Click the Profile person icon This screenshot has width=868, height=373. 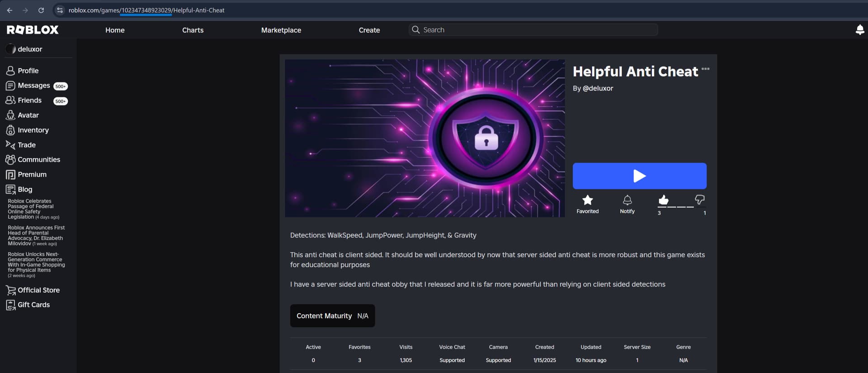coord(10,71)
